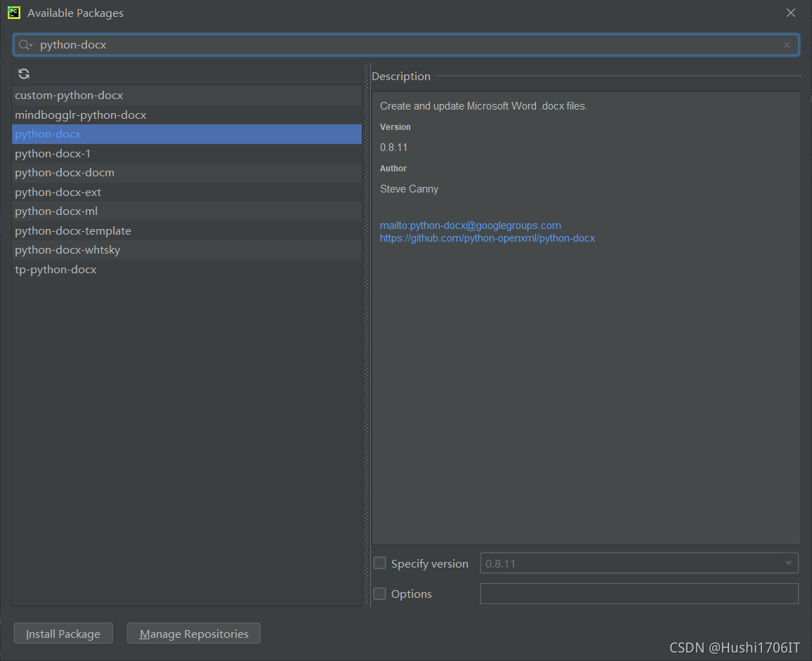Viewport: 812px width, 661px height.
Task: Select the highlighted python-docx package
Action: point(186,134)
